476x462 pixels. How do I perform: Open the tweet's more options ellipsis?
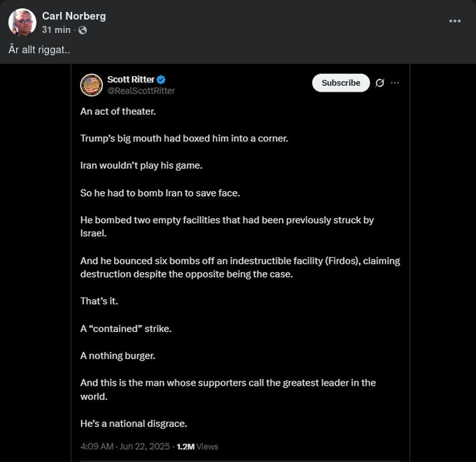click(x=395, y=83)
